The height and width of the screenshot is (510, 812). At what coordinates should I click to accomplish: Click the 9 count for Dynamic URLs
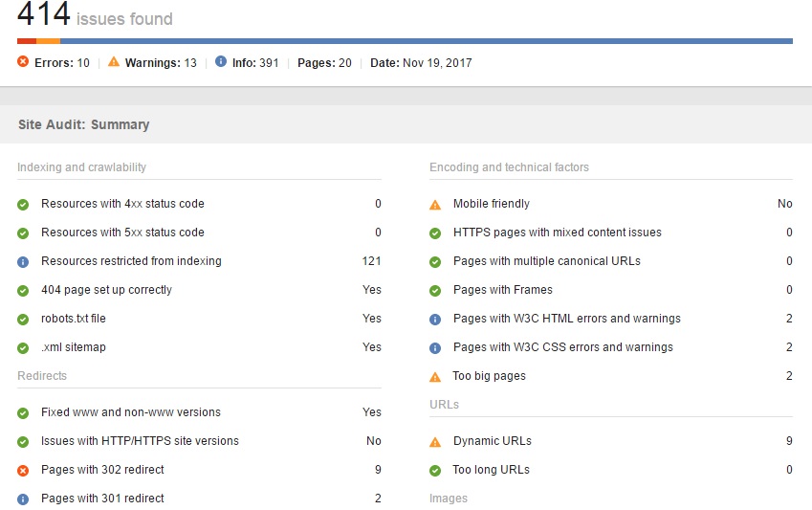(789, 440)
